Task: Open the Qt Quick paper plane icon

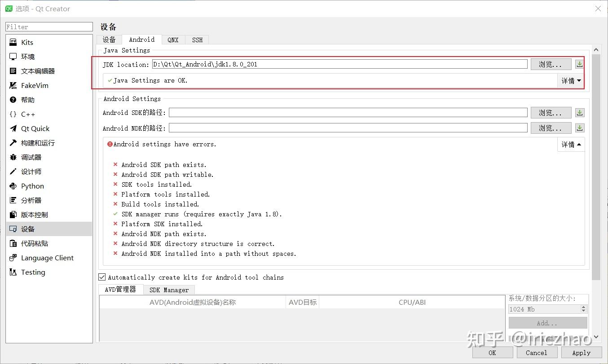Action: tap(13, 128)
